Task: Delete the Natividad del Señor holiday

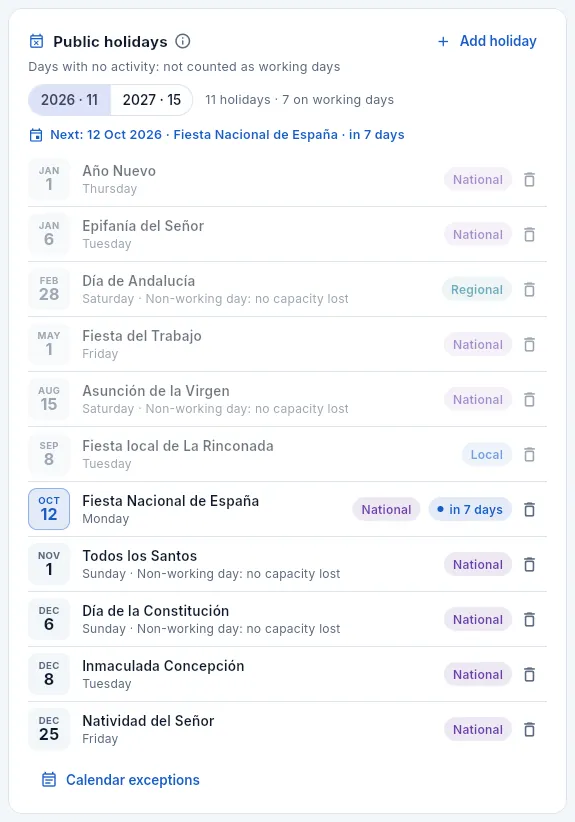Action: (x=529, y=730)
